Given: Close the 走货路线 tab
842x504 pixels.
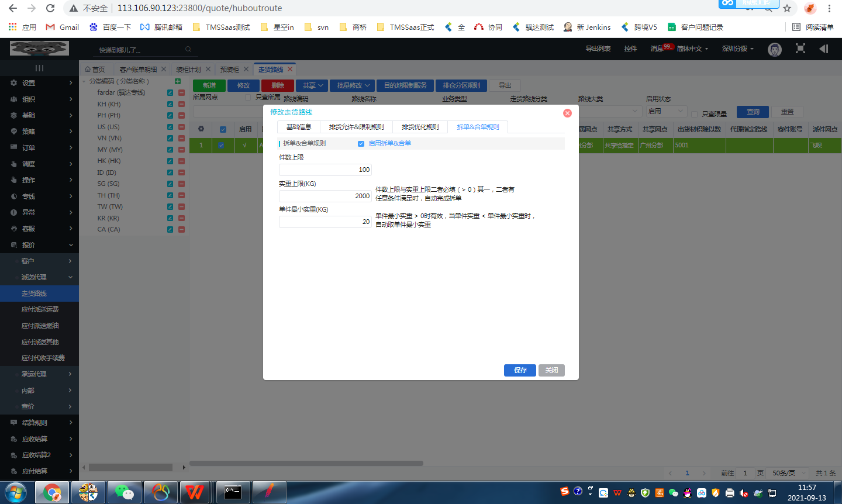Looking at the screenshot, I should [x=290, y=69].
